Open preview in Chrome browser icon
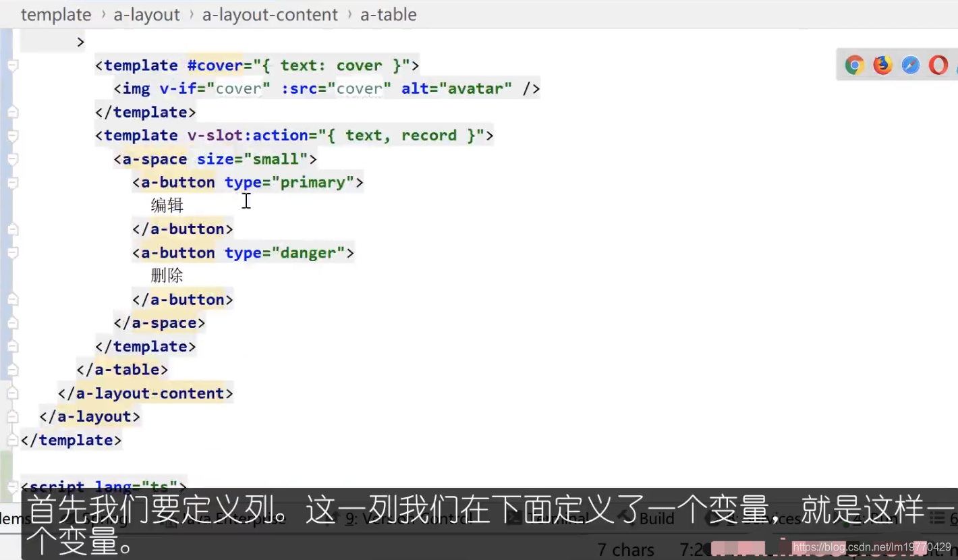The width and height of the screenshot is (958, 560). point(855,65)
